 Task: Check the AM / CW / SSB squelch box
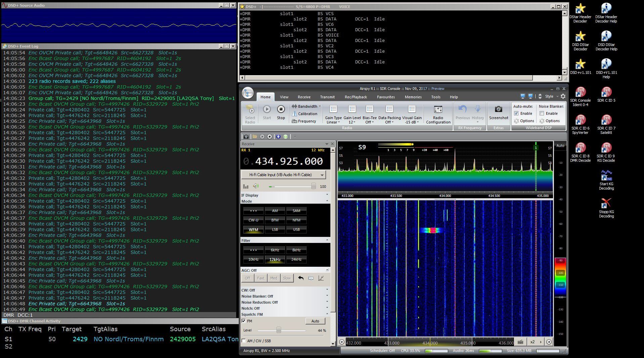[x=243, y=341]
